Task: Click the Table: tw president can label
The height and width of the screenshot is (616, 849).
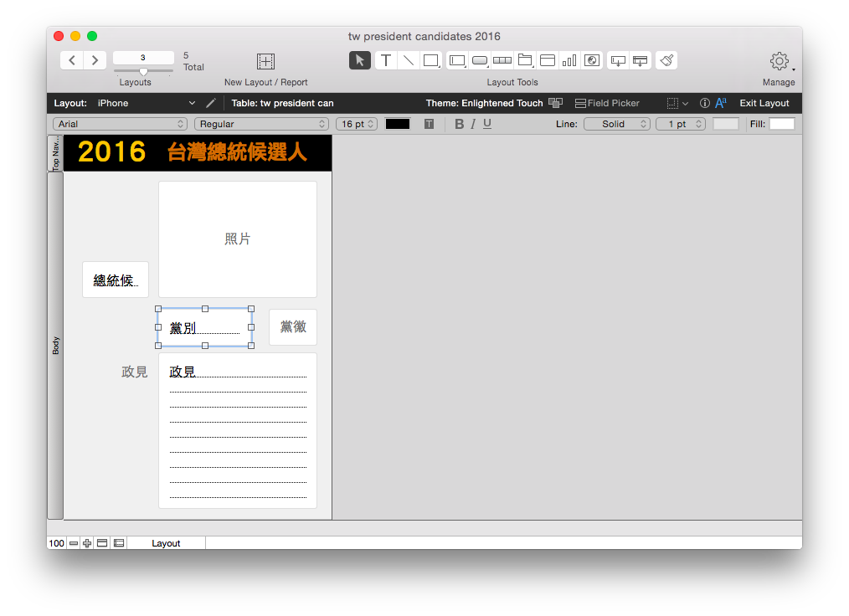Action: click(282, 103)
